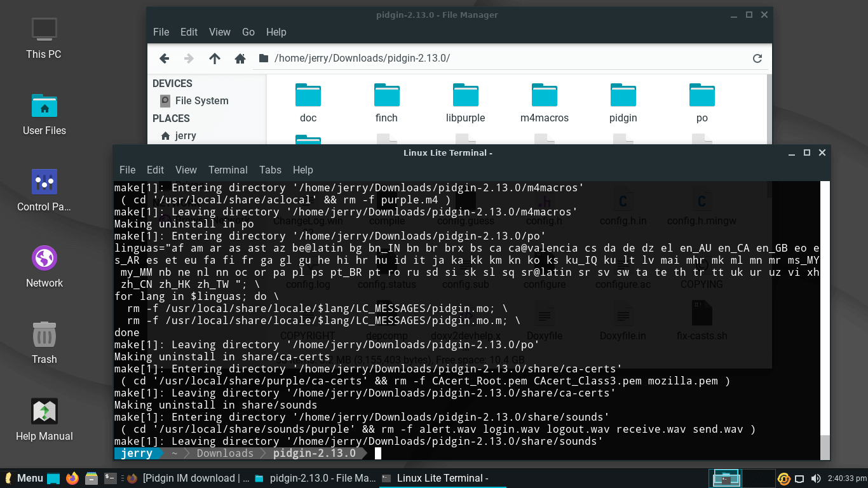Click the file path location bar
Image resolution: width=868 pixels, height=488 pixels.
[502, 58]
